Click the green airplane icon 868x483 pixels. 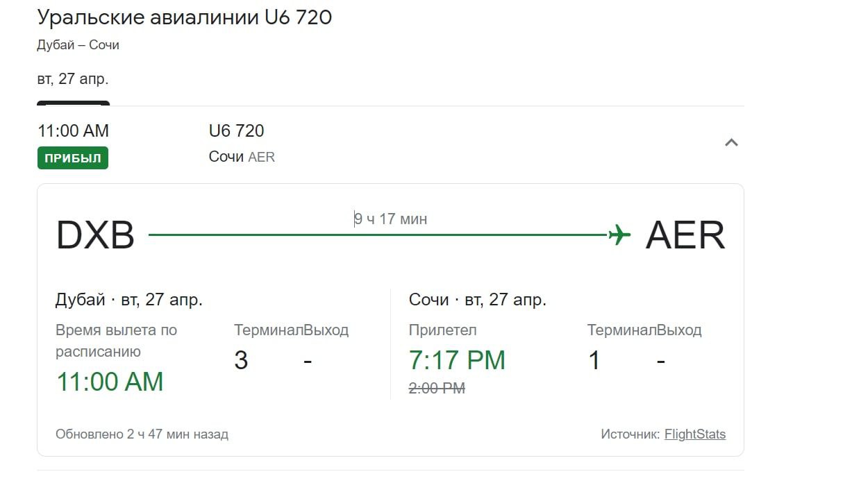(x=619, y=235)
